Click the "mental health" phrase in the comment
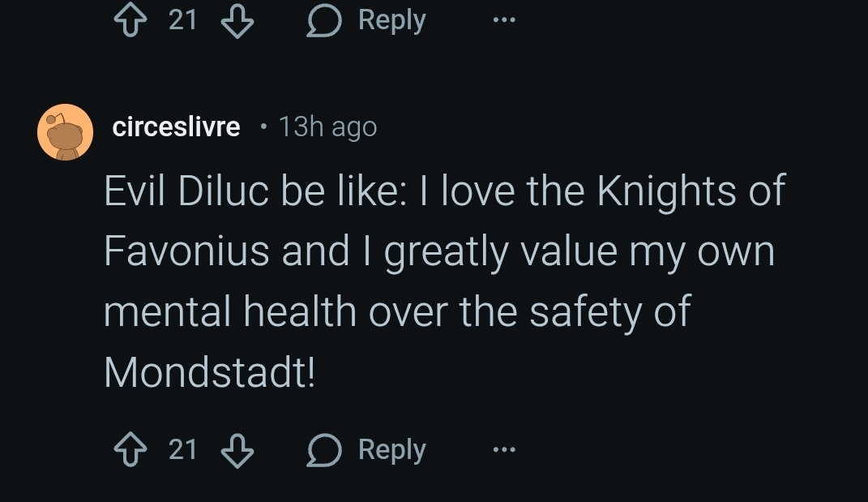868x502 pixels. pos(230,311)
